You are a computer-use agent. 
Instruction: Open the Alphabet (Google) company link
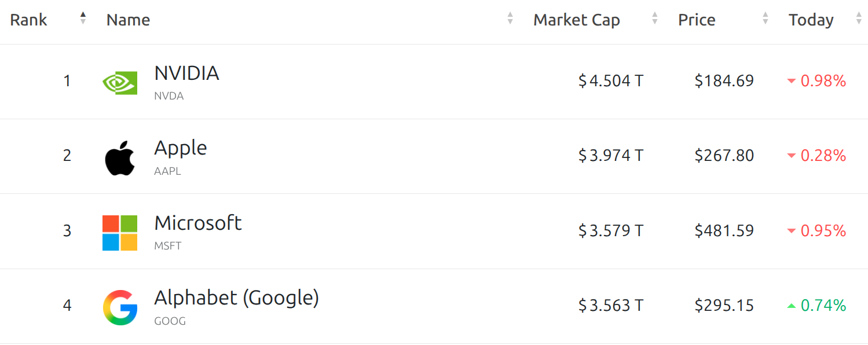coord(236,298)
